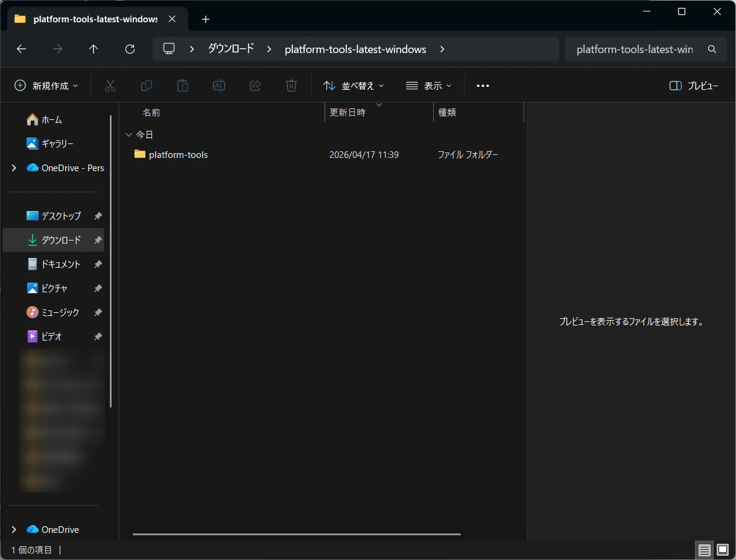Close the platform-tools-latest-windows tab

coord(172,19)
